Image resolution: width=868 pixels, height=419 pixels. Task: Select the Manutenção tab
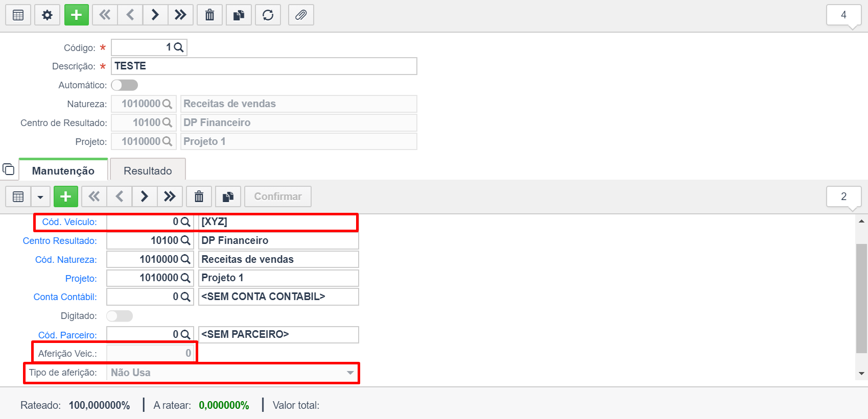[x=63, y=170]
